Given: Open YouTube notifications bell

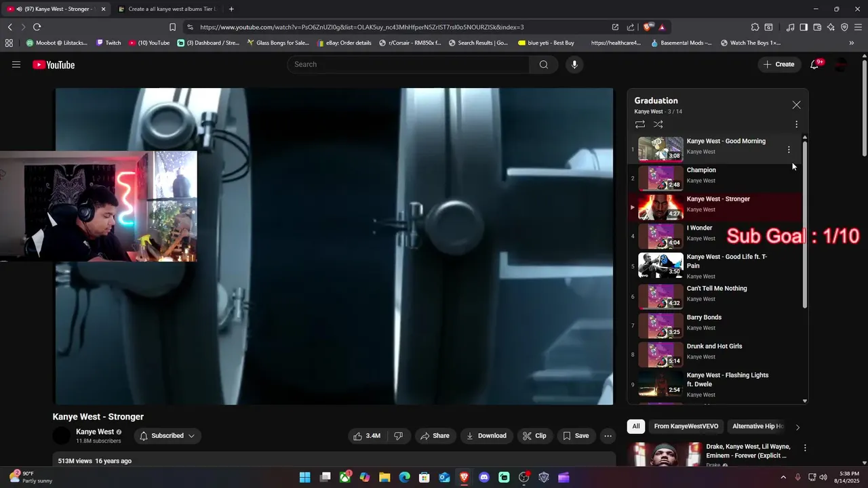Looking at the screenshot, I should (814, 64).
